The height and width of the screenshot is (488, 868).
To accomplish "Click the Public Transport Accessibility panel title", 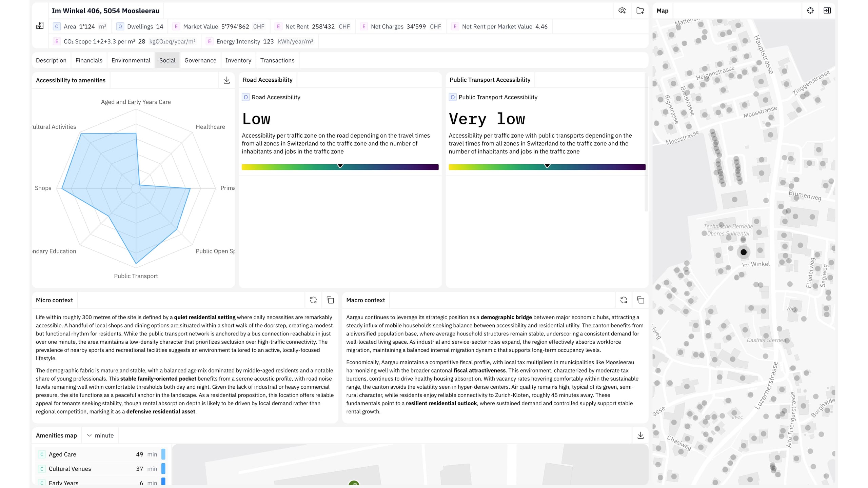I will point(490,80).
